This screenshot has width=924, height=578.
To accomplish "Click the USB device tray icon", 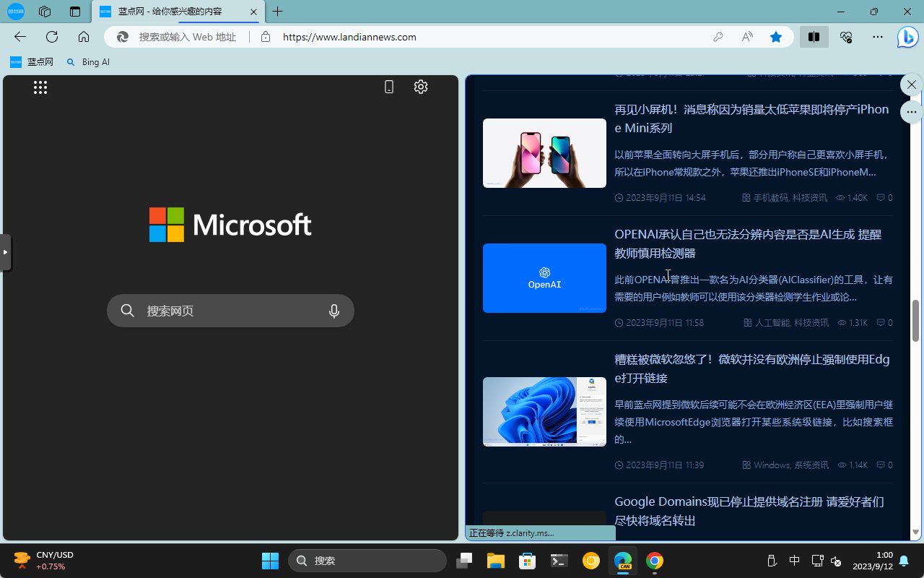I will (772, 561).
